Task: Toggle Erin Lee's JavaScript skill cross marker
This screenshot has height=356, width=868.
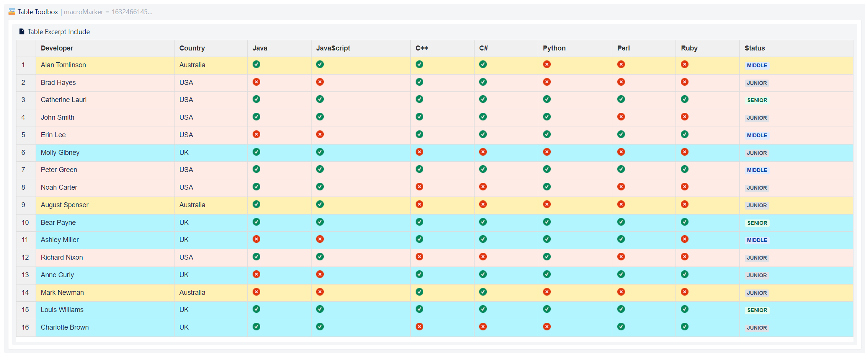Action: pyautogui.click(x=320, y=134)
